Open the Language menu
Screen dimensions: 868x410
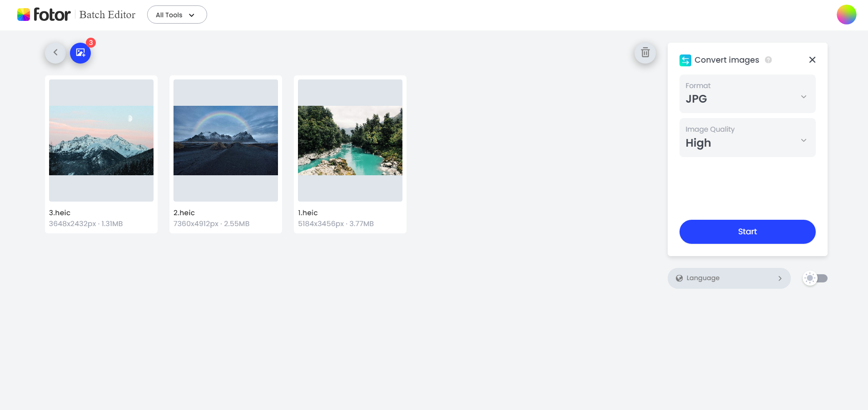(x=729, y=278)
